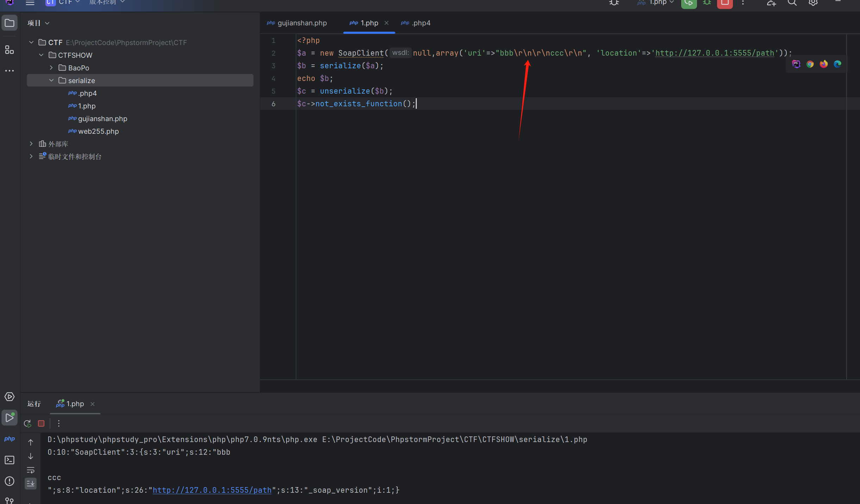Toggle soft-wrap in run console
860x504 pixels.
tap(31, 470)
